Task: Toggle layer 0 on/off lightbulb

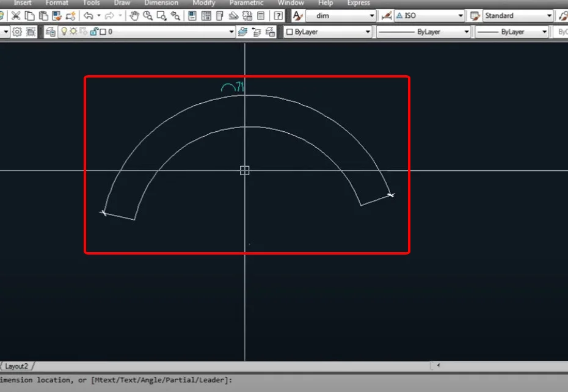Action: point(64,32)
